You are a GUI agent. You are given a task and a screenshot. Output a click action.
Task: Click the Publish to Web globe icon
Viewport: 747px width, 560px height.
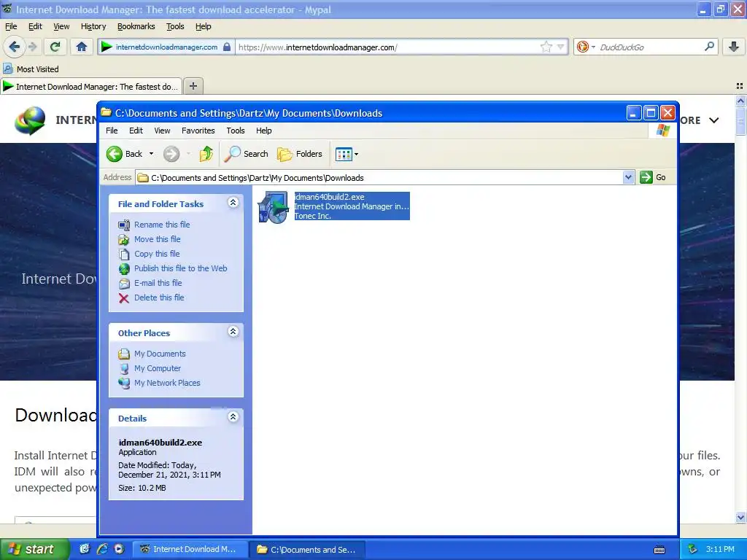click(124, 269)
